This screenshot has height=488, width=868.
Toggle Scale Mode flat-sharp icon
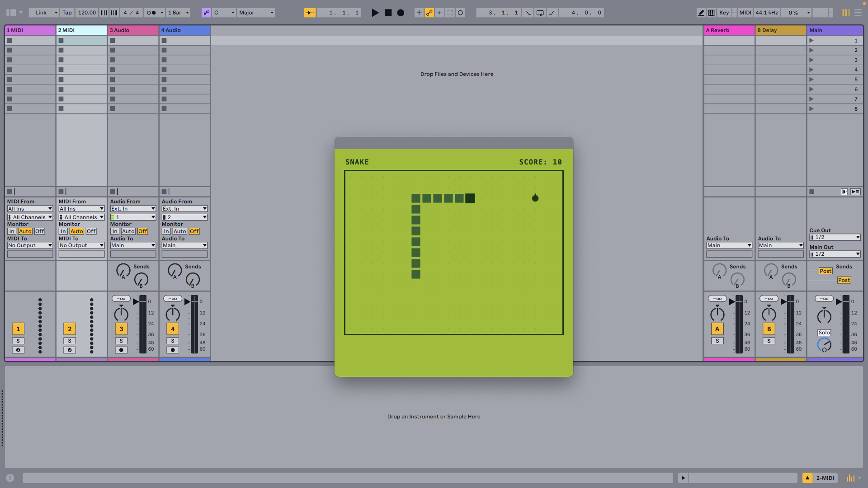tap(206, 13)
